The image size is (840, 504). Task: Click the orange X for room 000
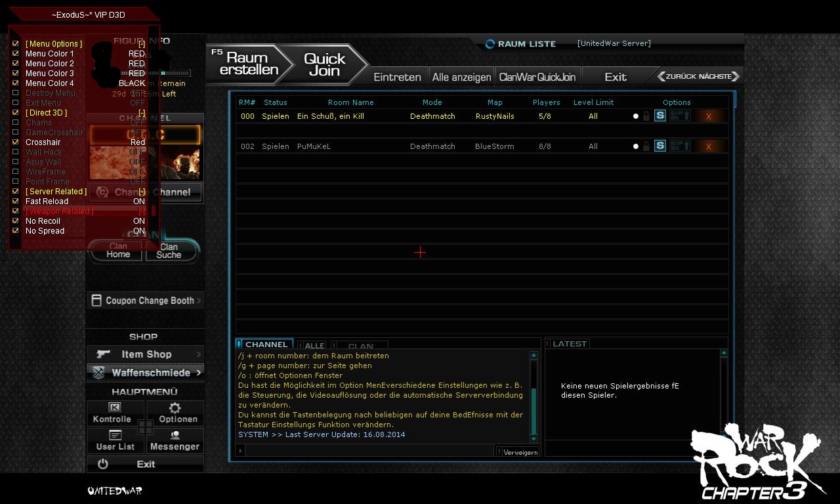pos(708,116)
